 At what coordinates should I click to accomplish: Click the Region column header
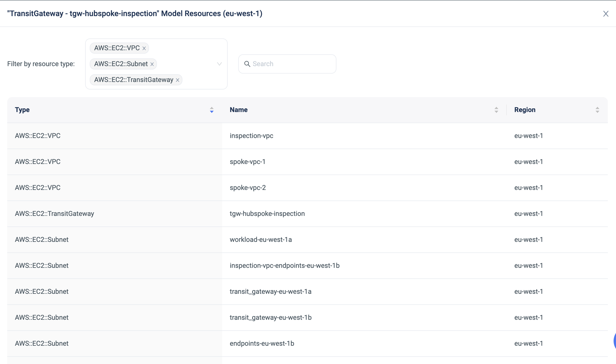click(x=525, y=110)
